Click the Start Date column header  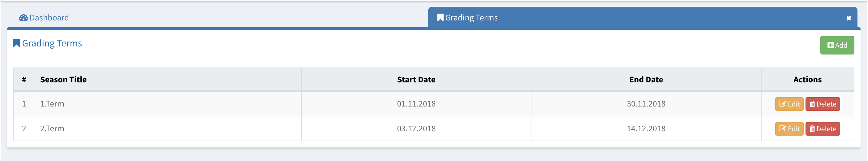click(x=416, y=80)
